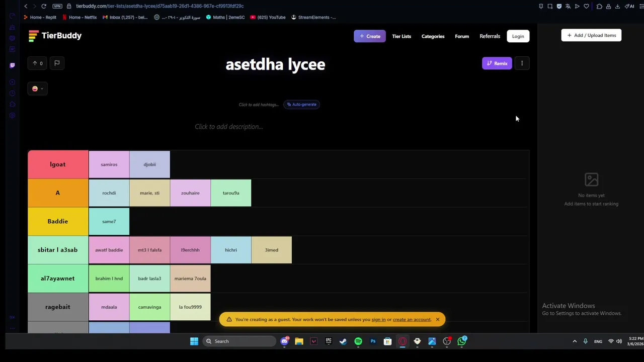This screenshot has width=644, height=362.
Task: Go to the Forum page
Action: click(x=462, y=36)
